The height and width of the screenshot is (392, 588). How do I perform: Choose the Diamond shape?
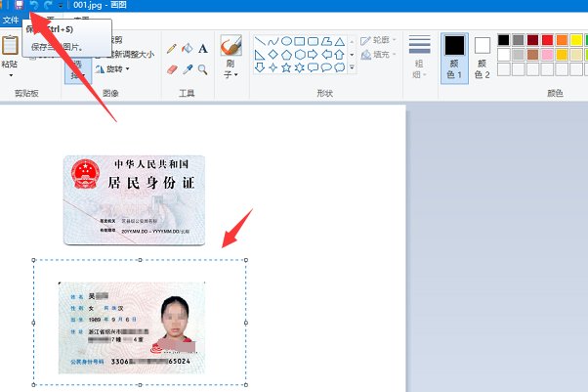coord(273,55)
